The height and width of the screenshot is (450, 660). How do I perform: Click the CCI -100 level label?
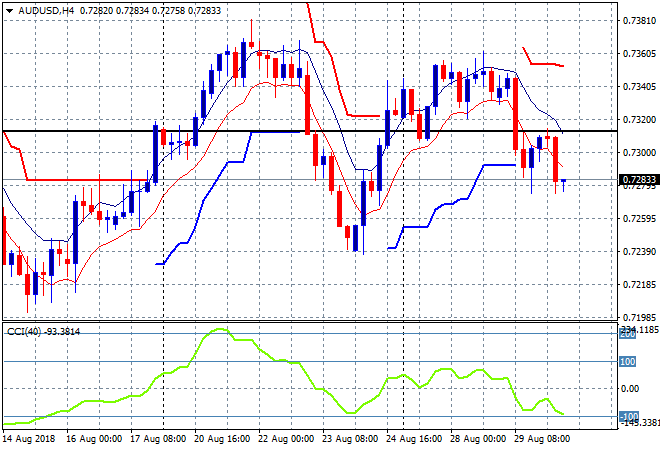[629, 416]
